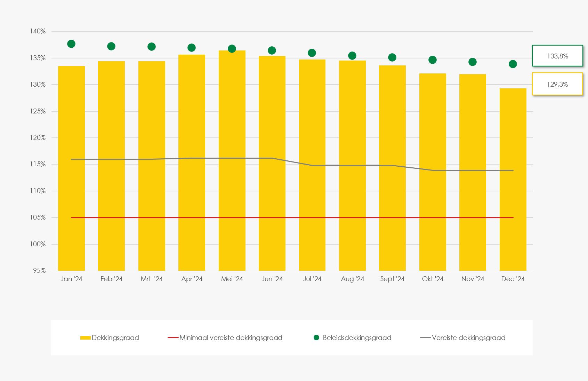This screenshot has width=588, height=381.
Task: Click the 140% y-axis label
Action: coord(38,31)
